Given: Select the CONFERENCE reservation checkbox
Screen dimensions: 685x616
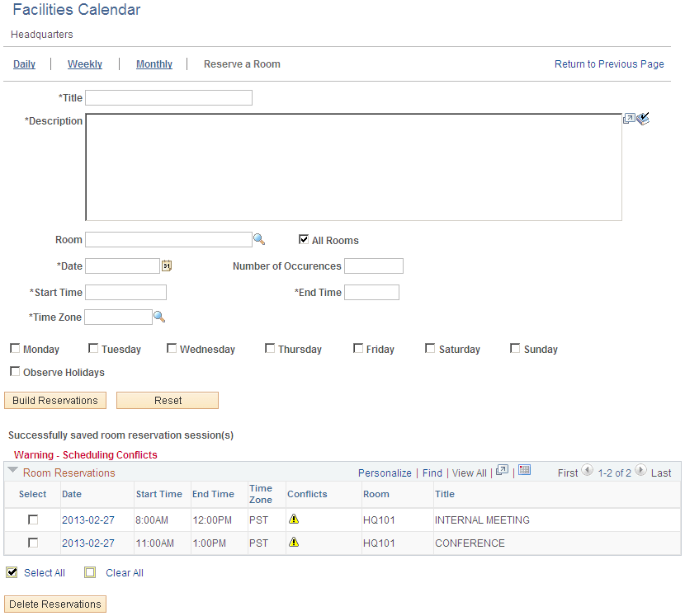Looking at the screenshot, I should coord(33,543).
